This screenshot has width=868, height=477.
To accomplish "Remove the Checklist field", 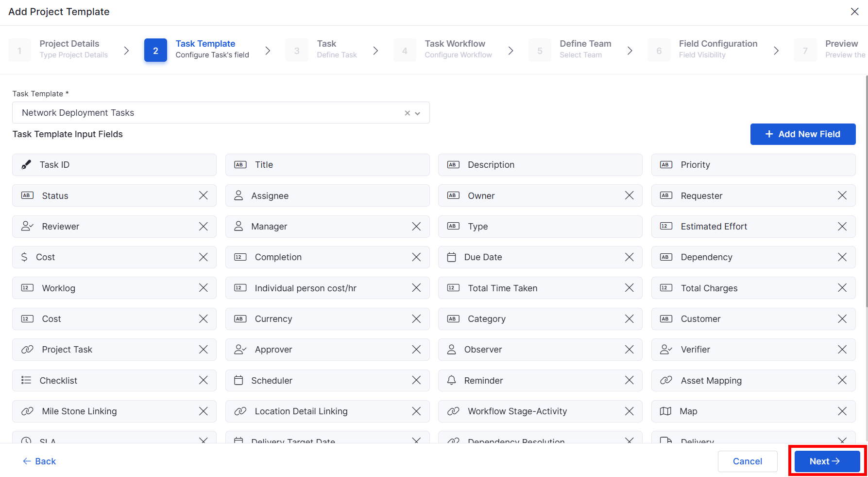I will point(203,380).
